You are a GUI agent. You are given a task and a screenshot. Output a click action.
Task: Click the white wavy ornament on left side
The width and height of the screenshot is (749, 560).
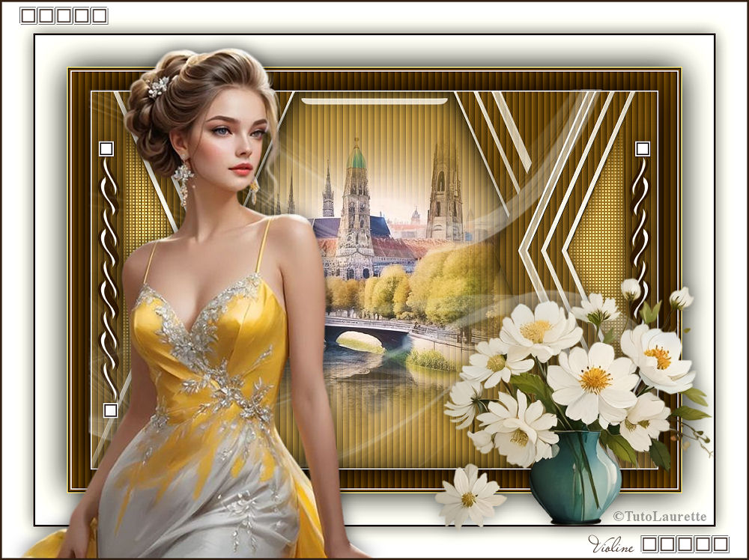click(x=110, y=277)
